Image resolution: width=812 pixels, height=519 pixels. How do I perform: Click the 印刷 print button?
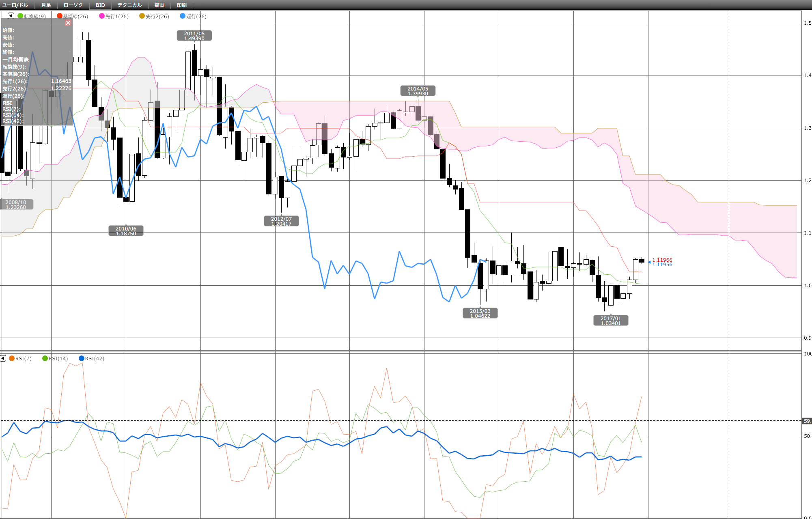tap(182, 5)
